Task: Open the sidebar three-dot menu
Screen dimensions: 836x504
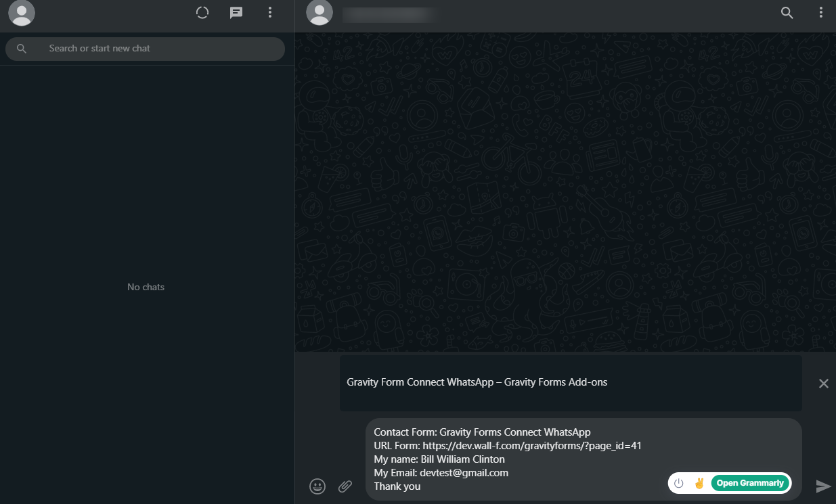Action: [x=270, y=13]
